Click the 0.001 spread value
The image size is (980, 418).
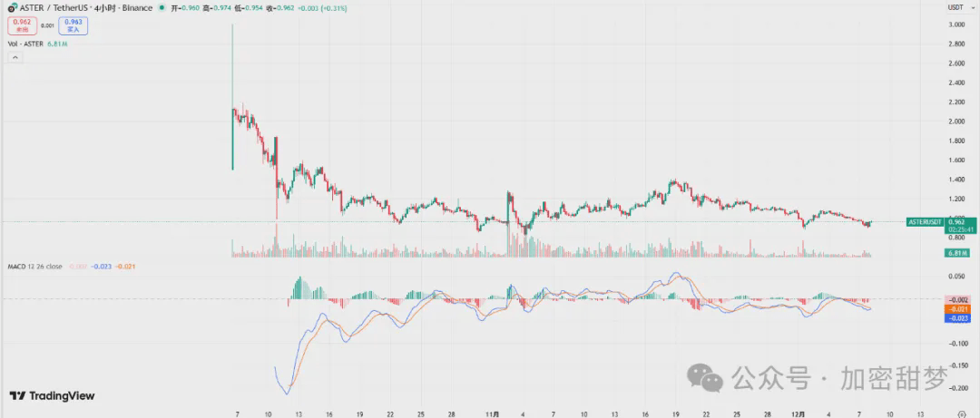[47, 25]
